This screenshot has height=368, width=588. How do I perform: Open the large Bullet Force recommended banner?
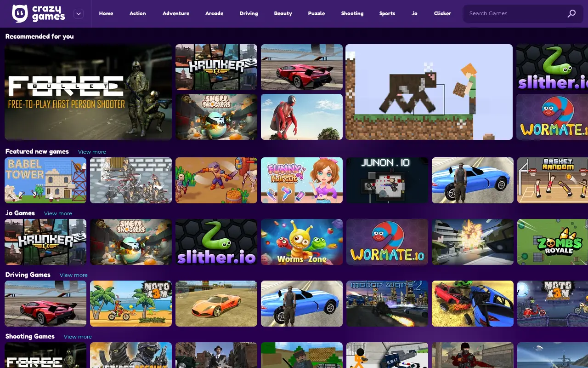[x=88, y=92]
